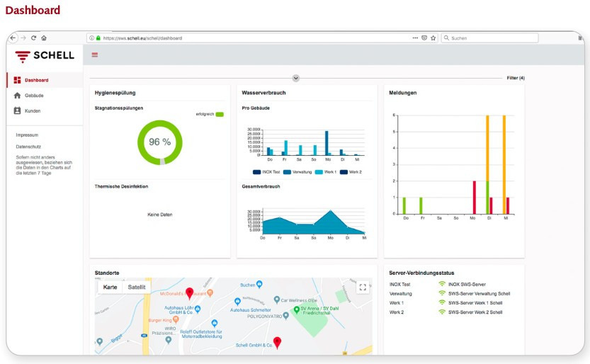Expand the filter panel chevron
Screen dimensions: 590x364
coord(296,78)
